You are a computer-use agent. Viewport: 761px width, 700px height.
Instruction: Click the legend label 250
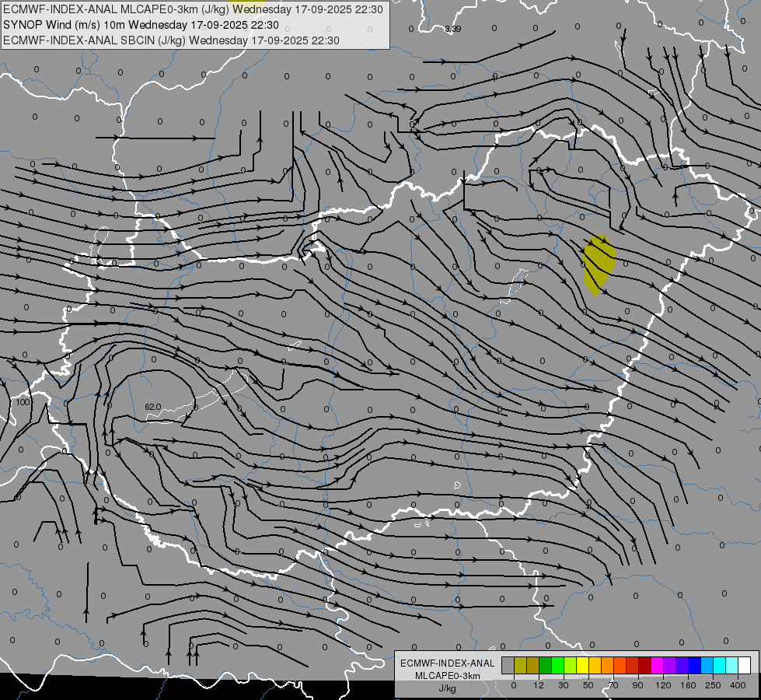pyautogui.click(x=713, y=685)
